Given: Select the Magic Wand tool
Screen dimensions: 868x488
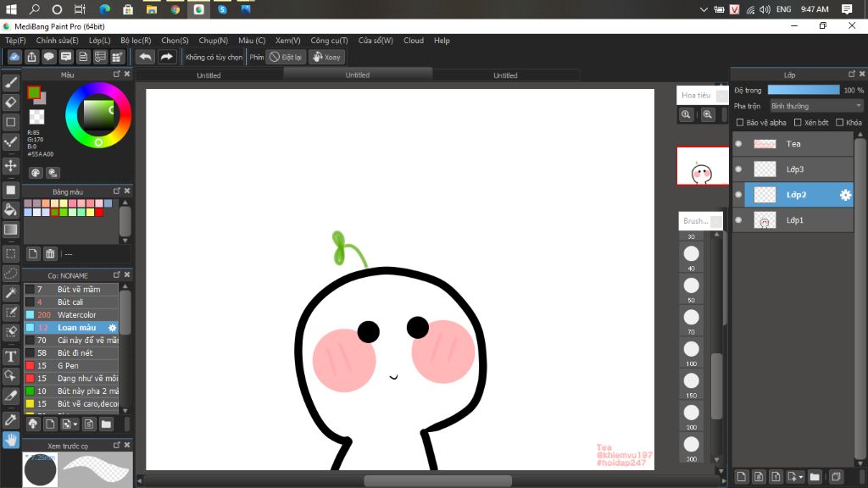Looking at the screenshot, I should pyautogui.click(x=10, y=292).
